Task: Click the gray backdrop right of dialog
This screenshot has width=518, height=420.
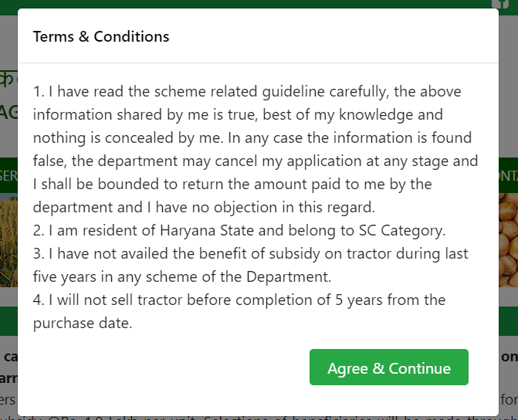Action: [x=509, y=99]
